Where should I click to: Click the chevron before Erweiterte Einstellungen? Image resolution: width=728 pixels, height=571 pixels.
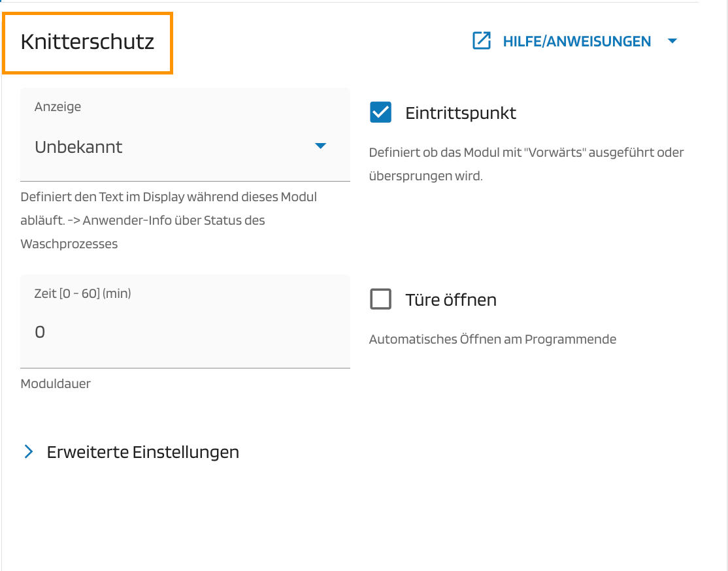[x=28, y=451]
